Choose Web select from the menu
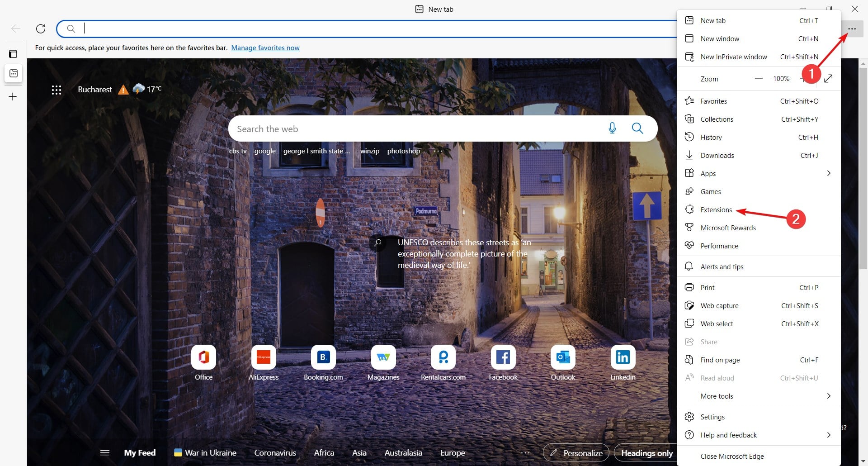Image resolution: width=868 pixels, height=466 pixels. 759,323
